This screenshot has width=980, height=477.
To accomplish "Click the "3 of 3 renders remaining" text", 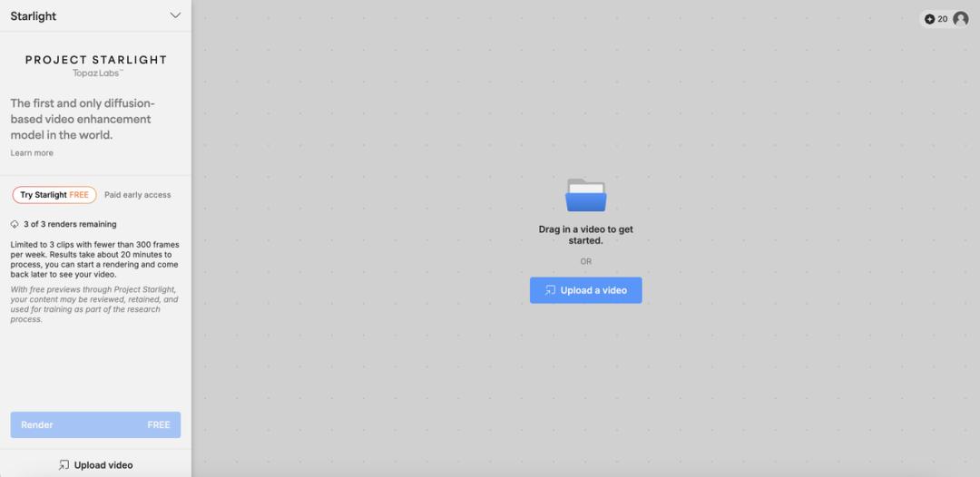I will pos(70,224).
